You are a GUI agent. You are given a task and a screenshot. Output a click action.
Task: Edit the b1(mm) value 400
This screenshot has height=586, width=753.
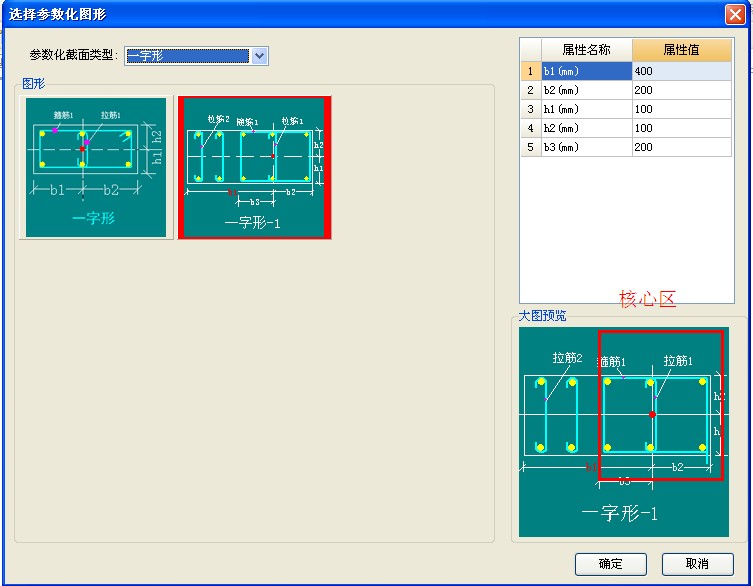tap(681, 71)
